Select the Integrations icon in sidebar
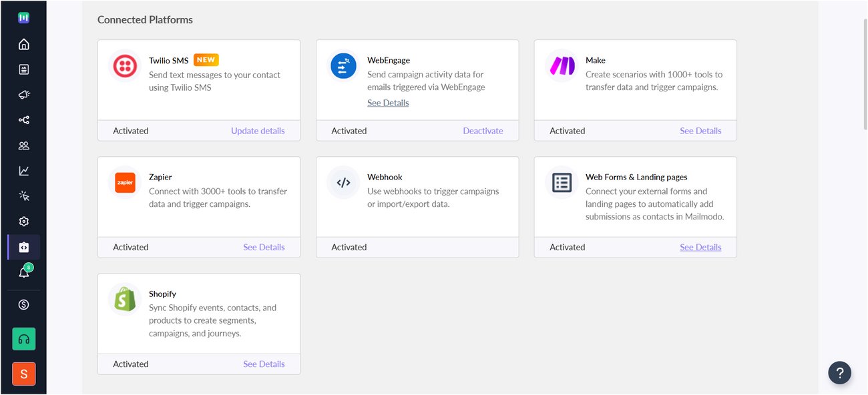 pos(23,247)
